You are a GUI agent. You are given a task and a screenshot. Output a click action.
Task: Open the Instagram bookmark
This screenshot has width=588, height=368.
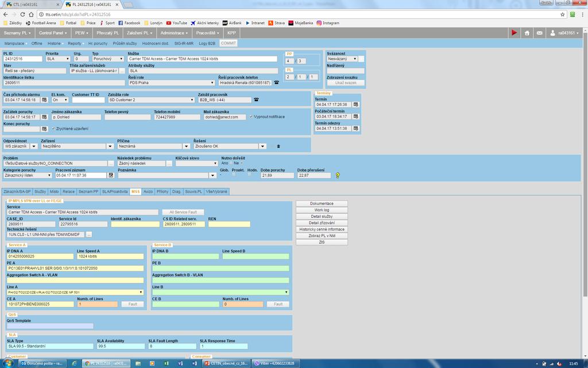pos(328,23)
